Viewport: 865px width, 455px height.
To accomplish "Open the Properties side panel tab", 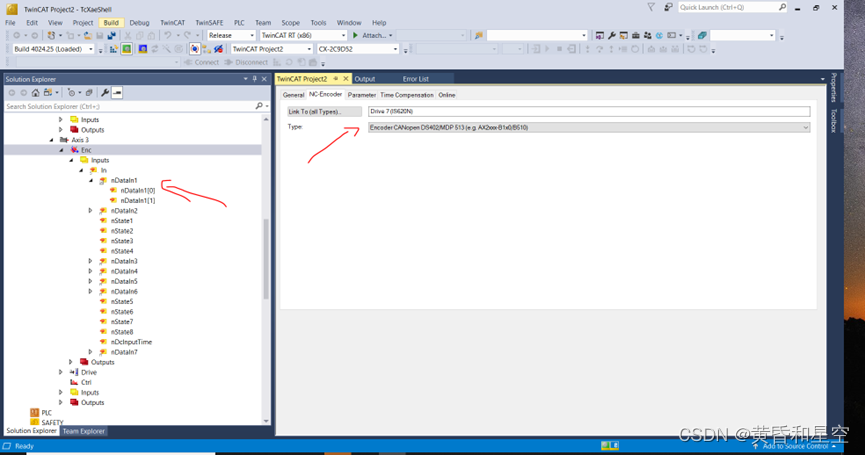I will click(834, 88).
